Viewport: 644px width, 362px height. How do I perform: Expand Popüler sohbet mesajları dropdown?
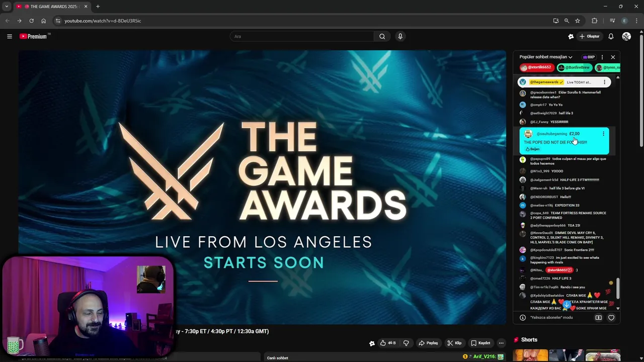click(x=546, y=57)
